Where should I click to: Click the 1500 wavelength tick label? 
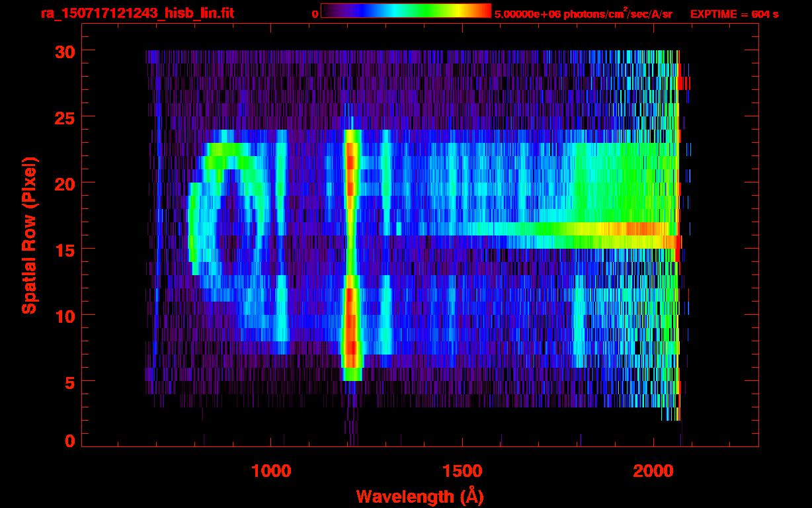462,471
